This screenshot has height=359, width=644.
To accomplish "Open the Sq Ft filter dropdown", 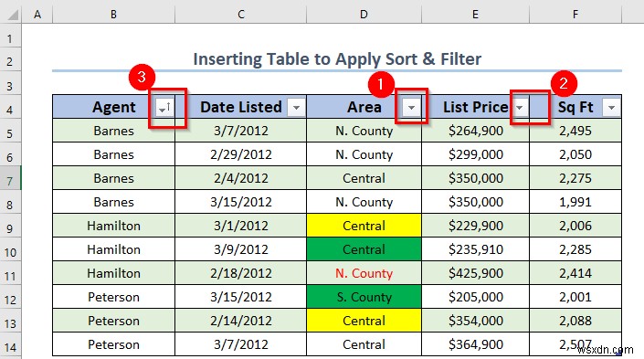I will (611, 108).
